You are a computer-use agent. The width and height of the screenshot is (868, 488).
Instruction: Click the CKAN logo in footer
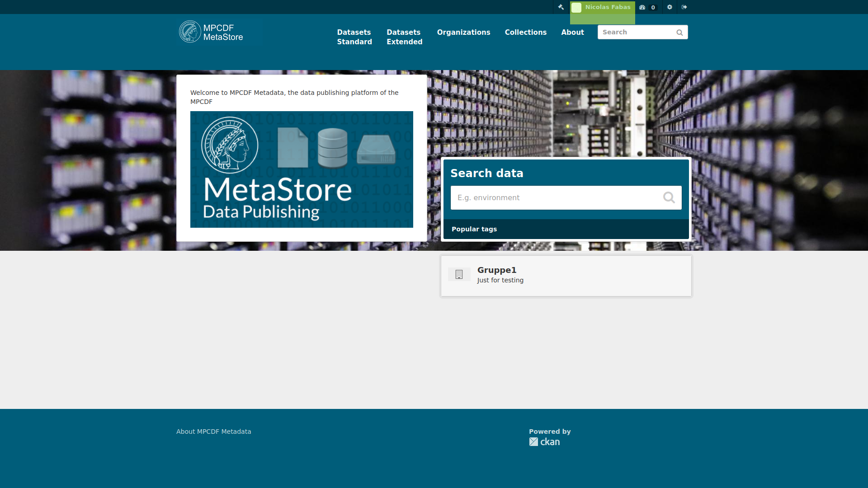(x=544, y=442)
